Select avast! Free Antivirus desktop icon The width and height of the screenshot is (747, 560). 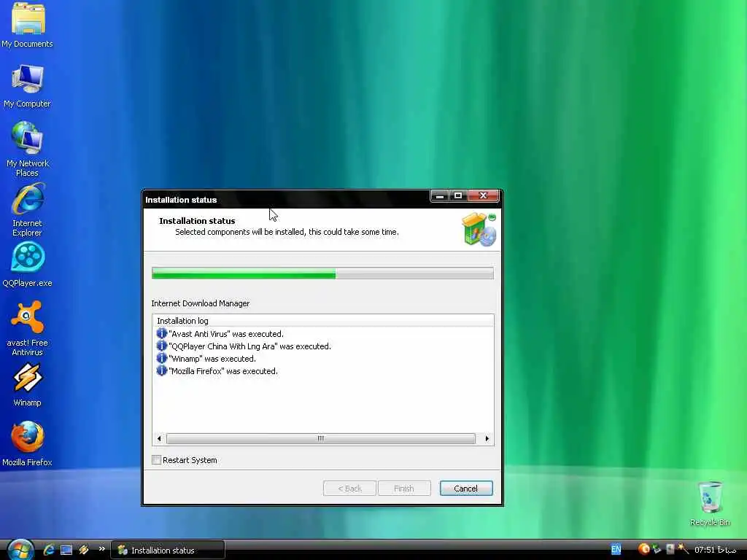27,329
